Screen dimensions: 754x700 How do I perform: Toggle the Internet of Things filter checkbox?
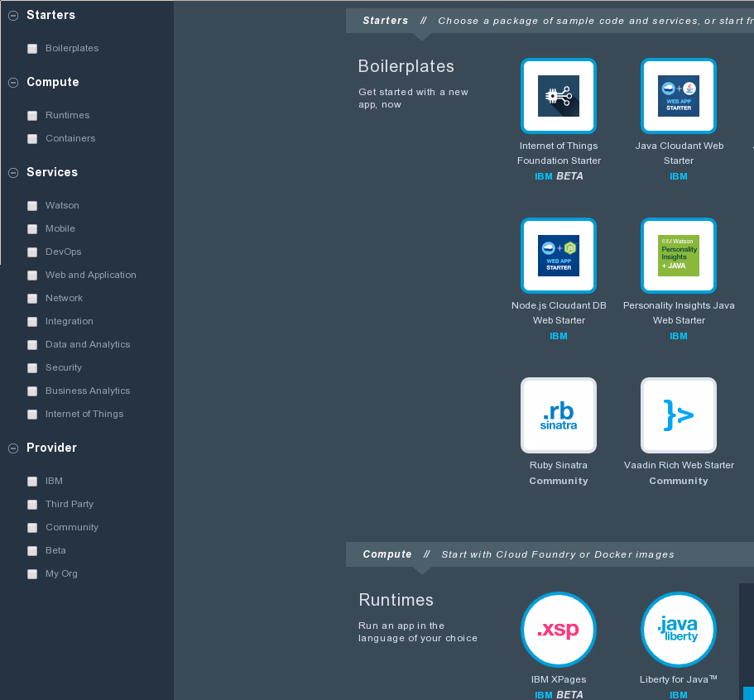(32, 415)
